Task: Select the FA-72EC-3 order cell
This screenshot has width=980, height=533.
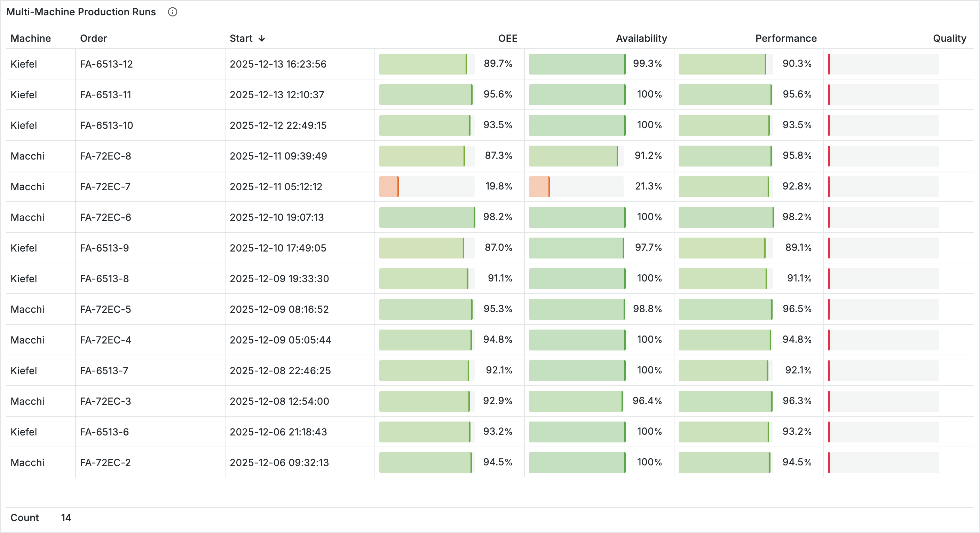Action: 105,401
